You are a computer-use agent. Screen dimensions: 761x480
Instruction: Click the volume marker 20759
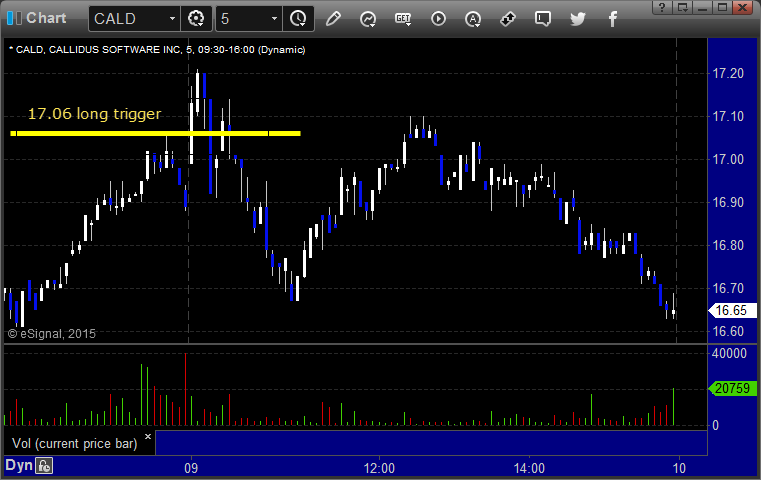732,388
